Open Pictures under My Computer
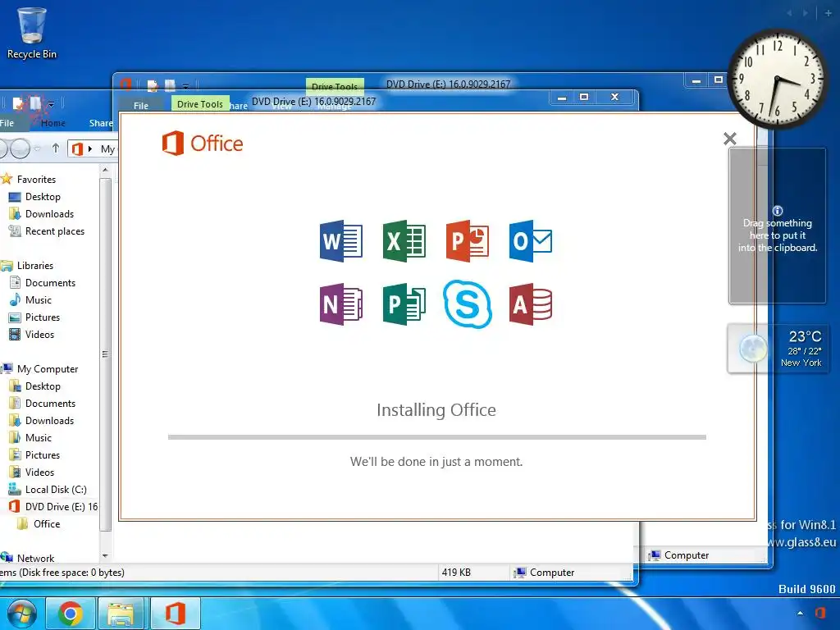Screen dimensions: 840x630 point(34,454)
